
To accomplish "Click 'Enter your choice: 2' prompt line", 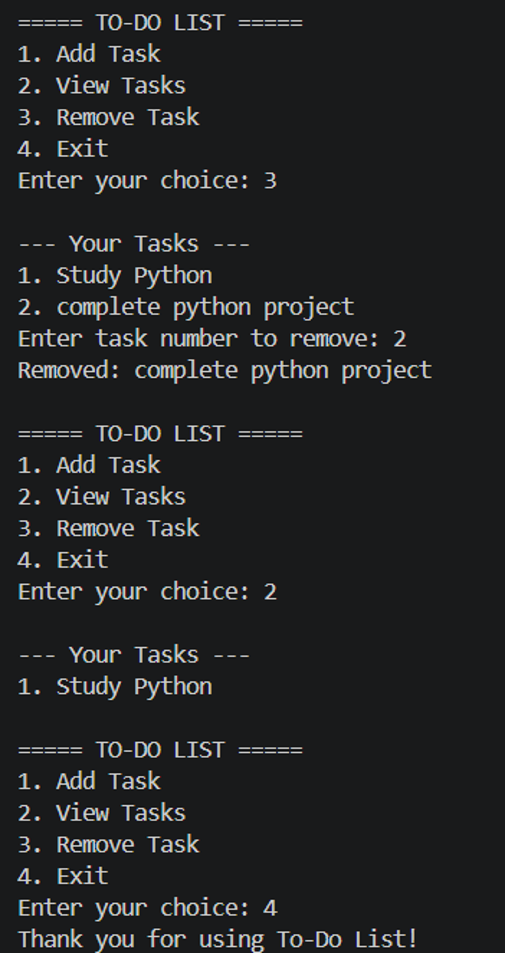I will tap(148, 591).
